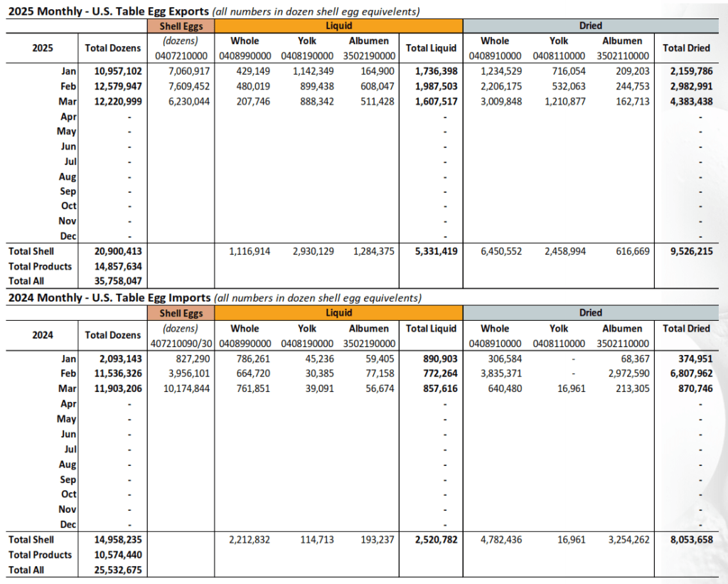Click imports Feb total dried 6,807,962
The height and width of the screenshot is (584, 728).
pyautogui.click(x=691, y=373)
